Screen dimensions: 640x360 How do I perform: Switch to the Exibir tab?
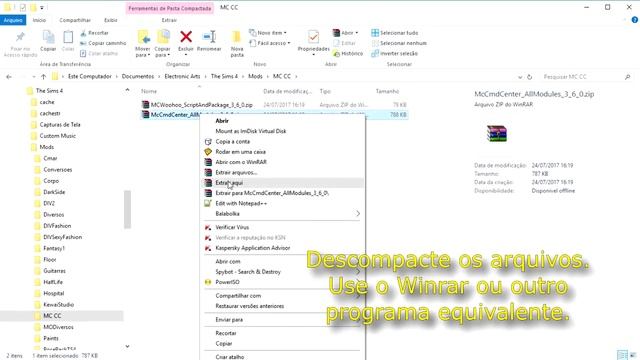[111, 20]
